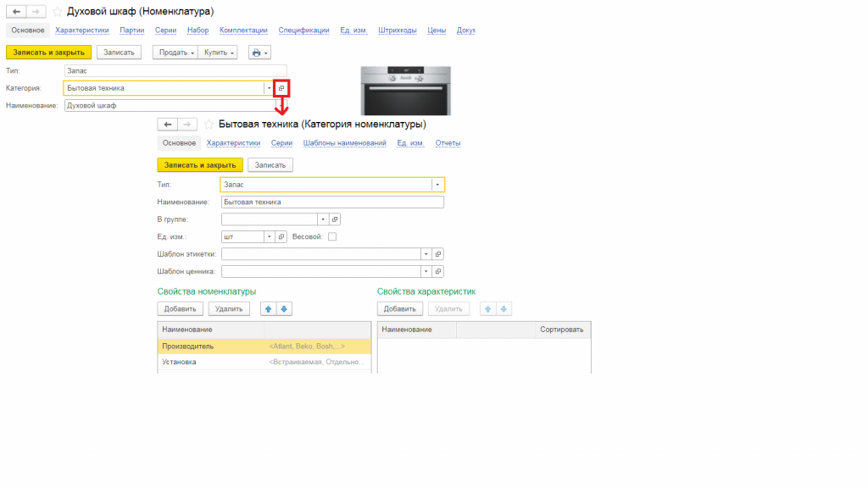The height and width of the screenshot is (488, 868).
Task: Delete nomenclature property with Удалить
Action: point(229,309)
